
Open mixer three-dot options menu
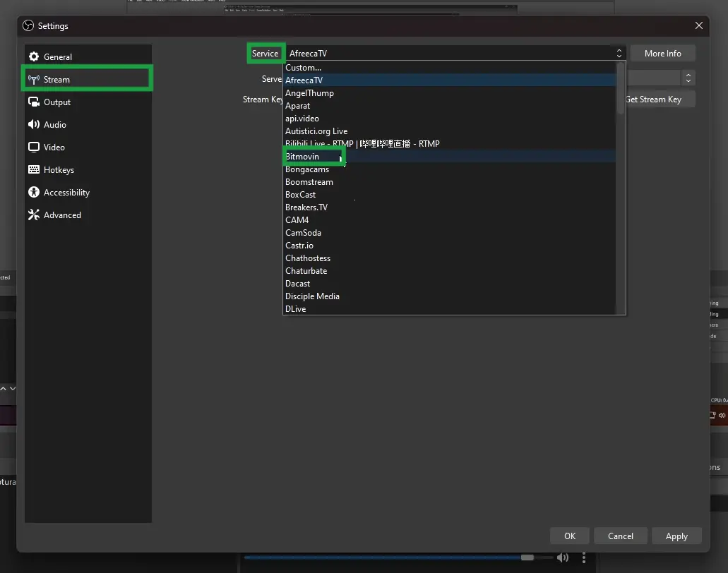point(584,557)
